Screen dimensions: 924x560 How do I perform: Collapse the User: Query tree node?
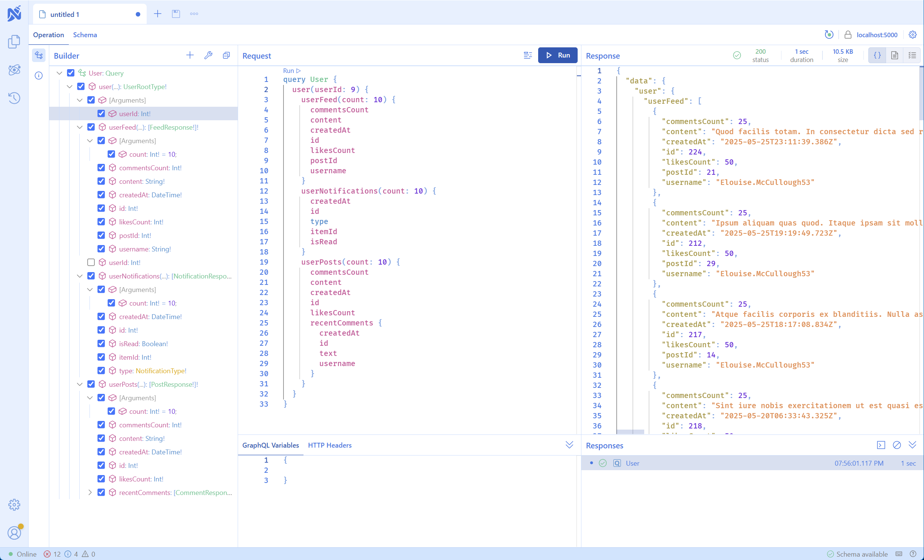(59, 73)
